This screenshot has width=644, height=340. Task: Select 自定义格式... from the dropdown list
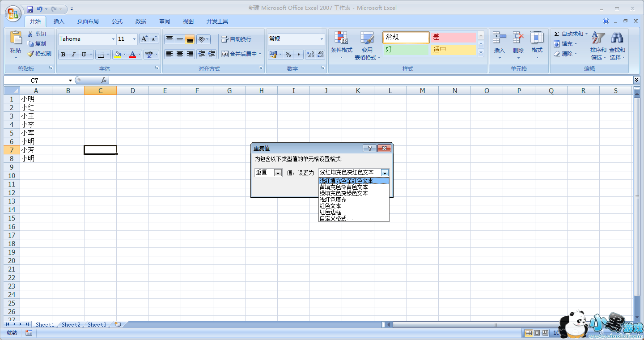tap(336, 219)
